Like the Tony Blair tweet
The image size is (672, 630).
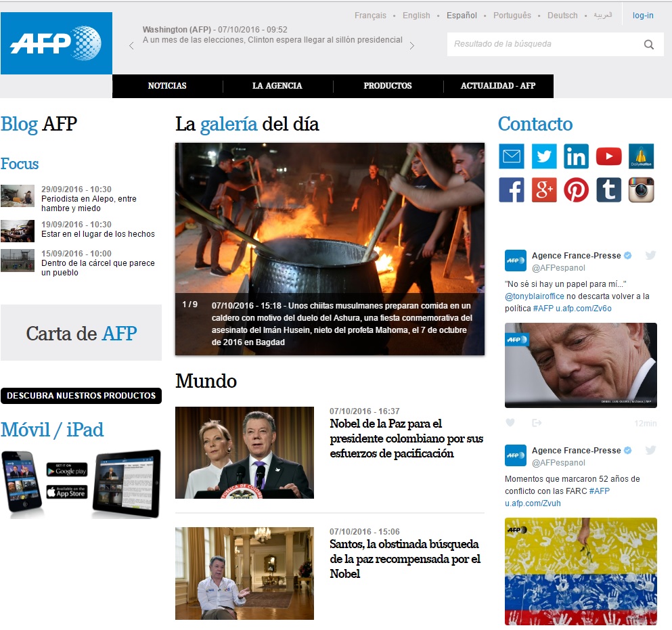510,423
